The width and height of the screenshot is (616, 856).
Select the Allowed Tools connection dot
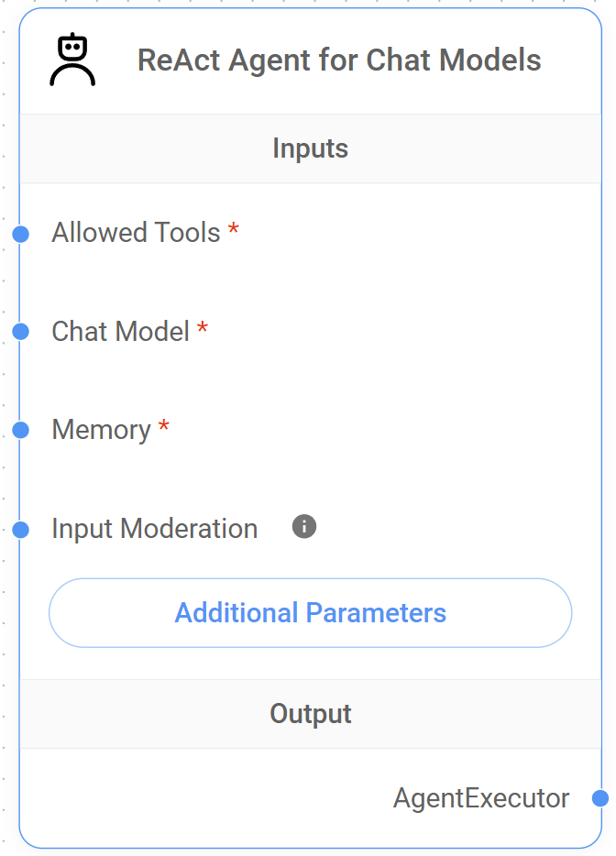(x=18, y=234)
